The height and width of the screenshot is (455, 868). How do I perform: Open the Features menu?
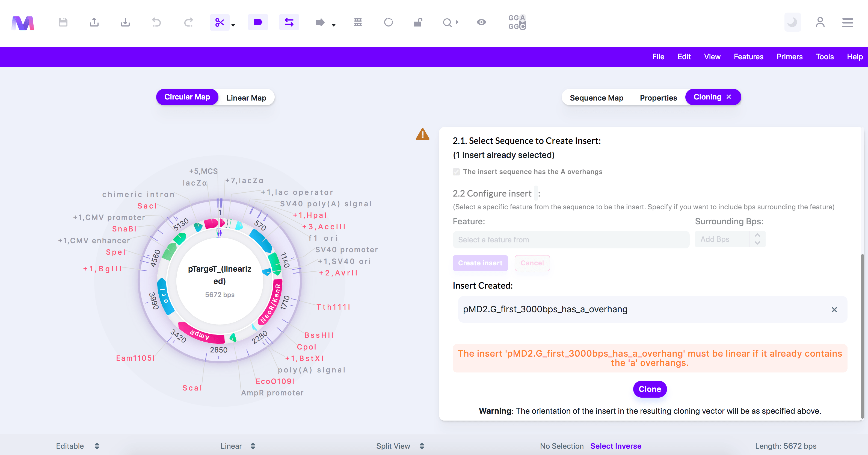point(748,57)
